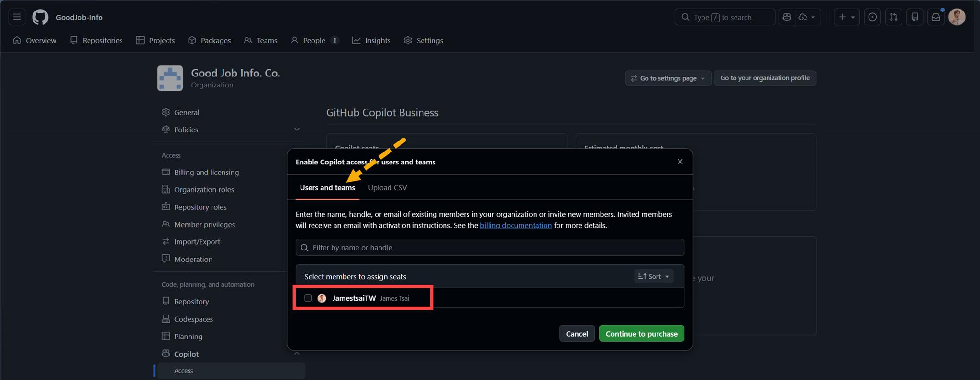Switch to the Upload CSV tab
This screenshot has height=380, width=980.
pyautogui.click(x=387, y=188)
